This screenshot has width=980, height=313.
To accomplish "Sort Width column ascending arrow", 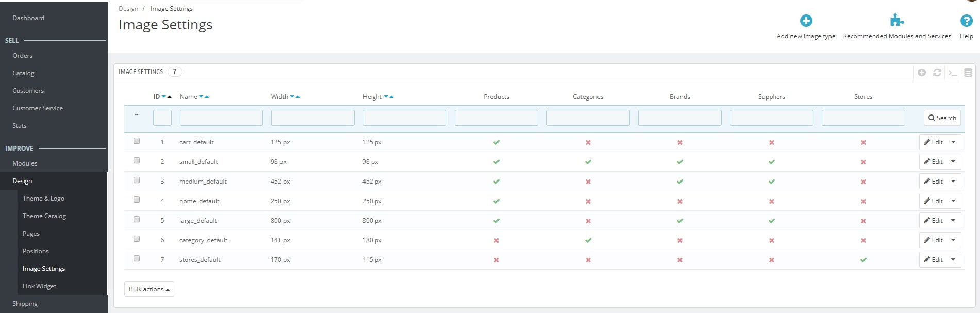I will pyautogui.click(x=297, y=97).
